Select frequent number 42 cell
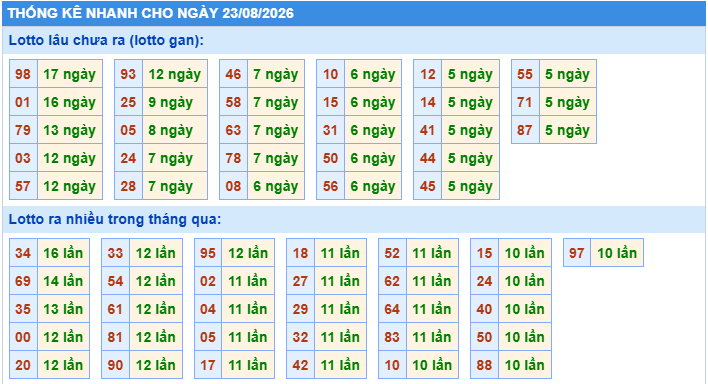 pos(301,365)
